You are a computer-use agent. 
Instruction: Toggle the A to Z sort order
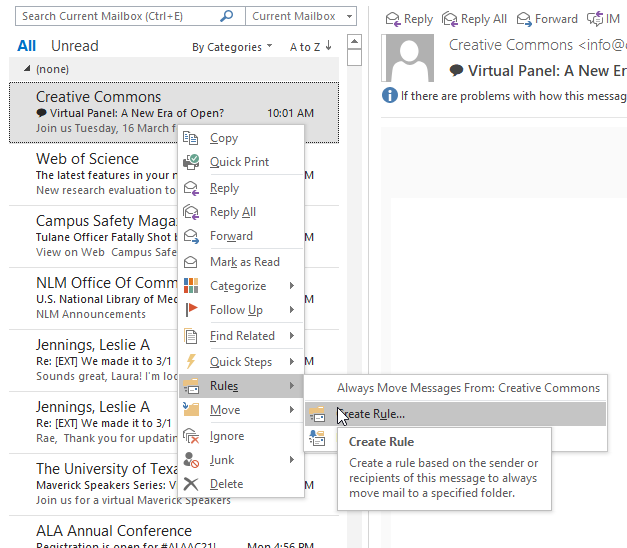311,47
